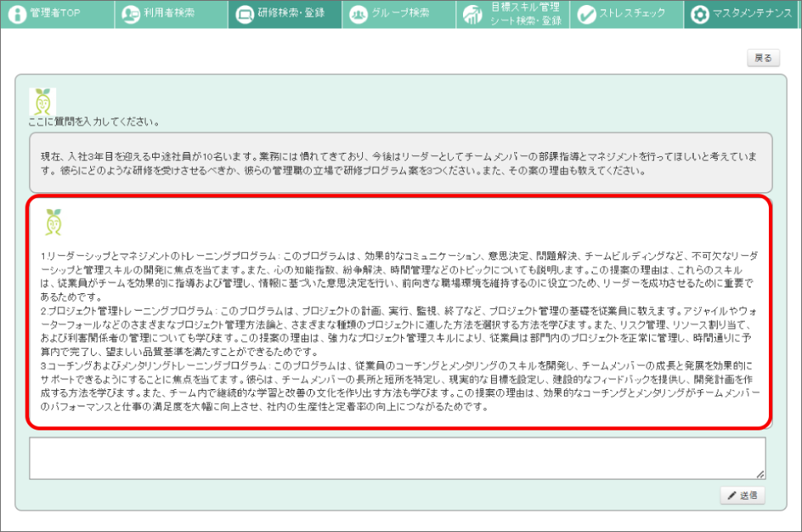
Task: Click the group icon beside グループ検索
Action: pyautogui.click(x=358, y=14)
